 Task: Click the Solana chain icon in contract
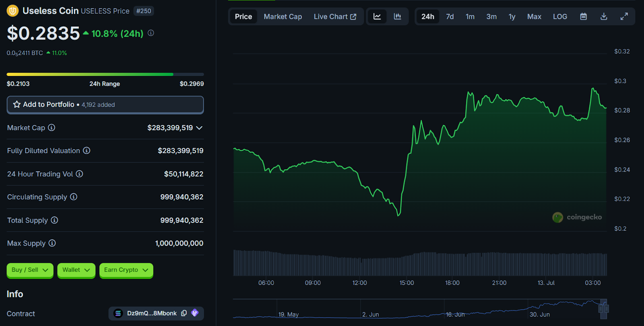pyautogui.click(x=118, y=313)
